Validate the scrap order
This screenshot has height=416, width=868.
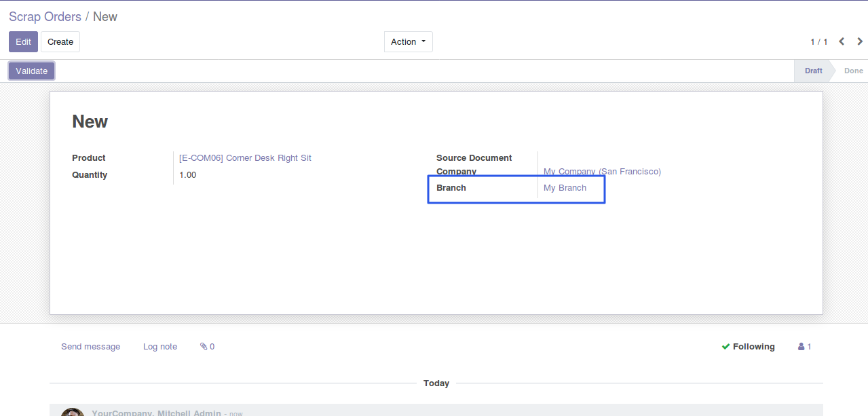click(31, 71)
